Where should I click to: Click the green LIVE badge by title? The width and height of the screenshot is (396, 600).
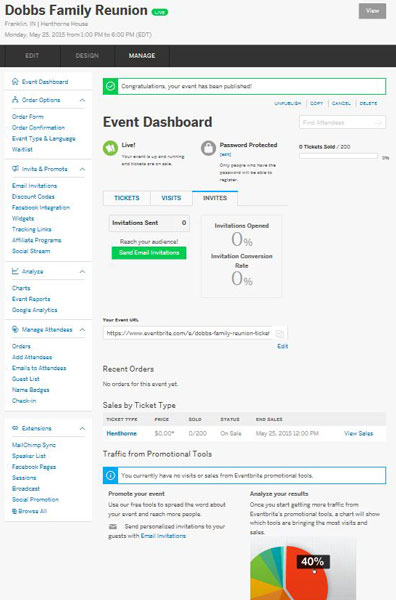(x=160, y=12)
